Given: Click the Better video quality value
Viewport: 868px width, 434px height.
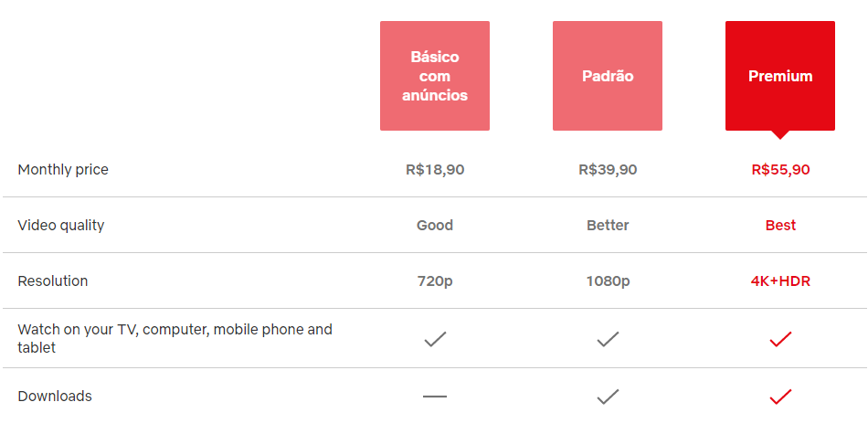Looking at the screenshot, I should [608, 226].
